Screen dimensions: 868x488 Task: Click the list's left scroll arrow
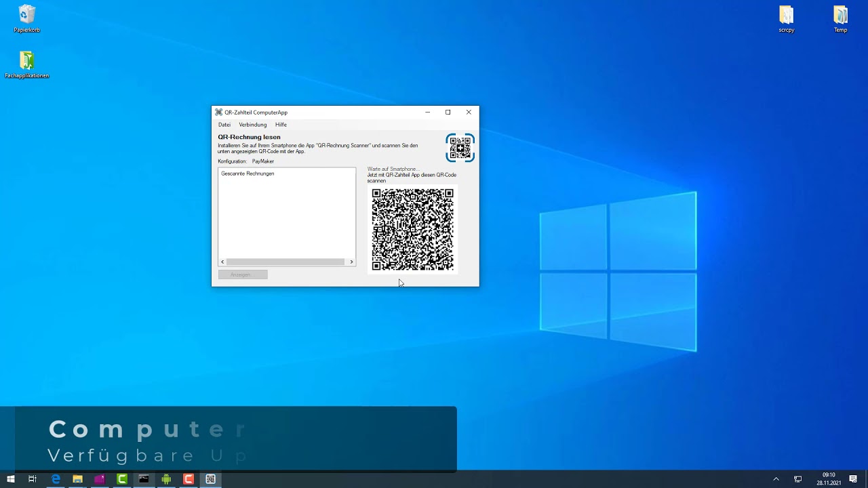(222, 262)
